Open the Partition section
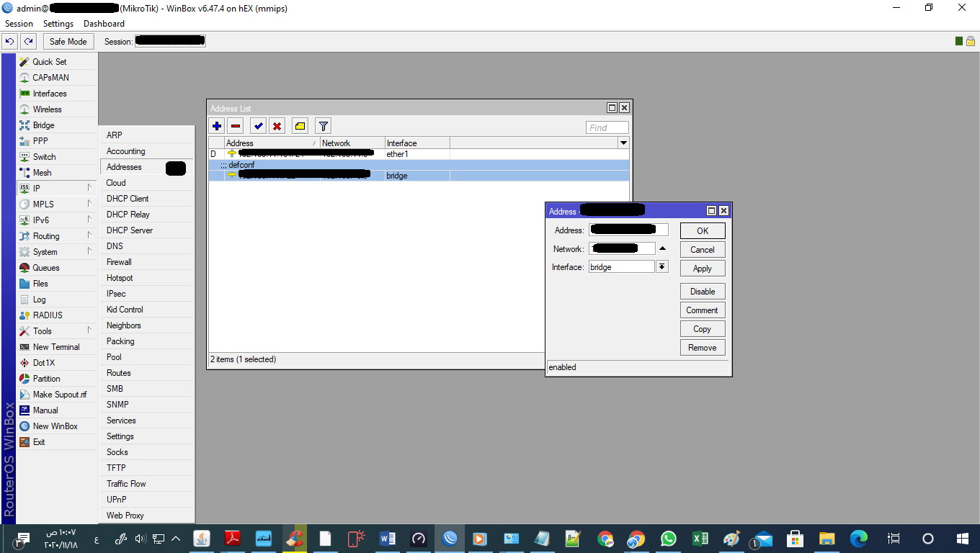980x553 pixels. [x=57, y=379]
